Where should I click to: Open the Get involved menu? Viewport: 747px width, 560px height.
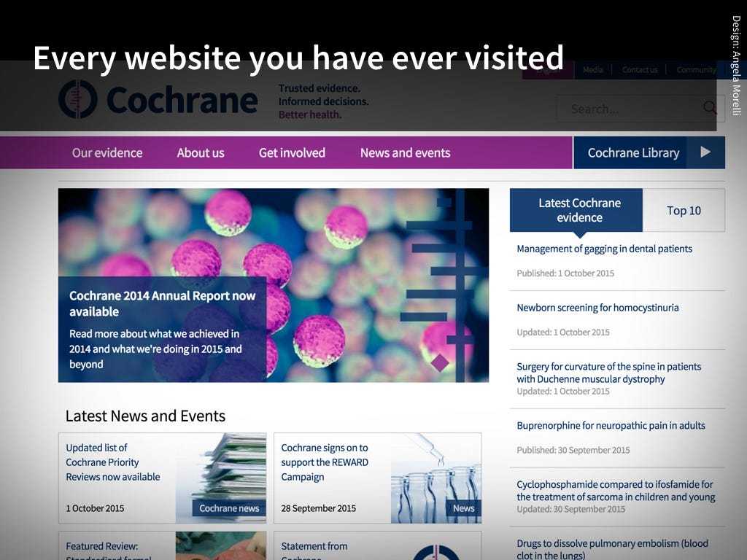tap(292, 153)
